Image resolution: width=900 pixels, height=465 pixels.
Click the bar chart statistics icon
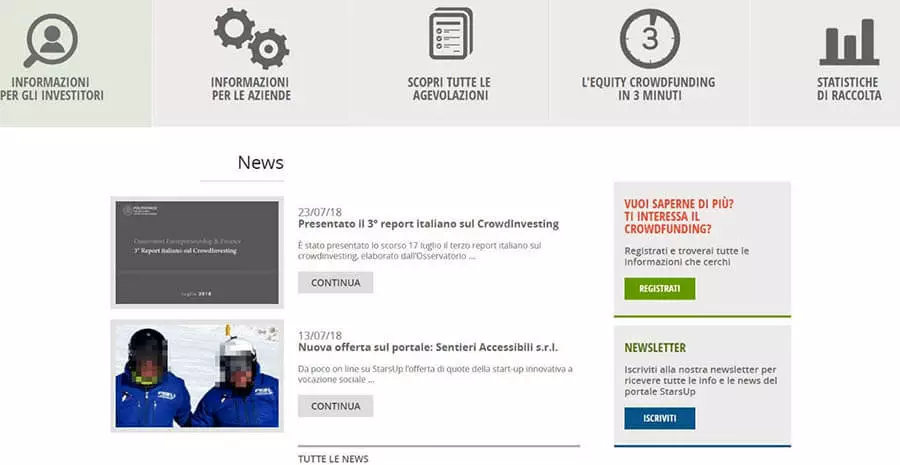tap(849, 42)
